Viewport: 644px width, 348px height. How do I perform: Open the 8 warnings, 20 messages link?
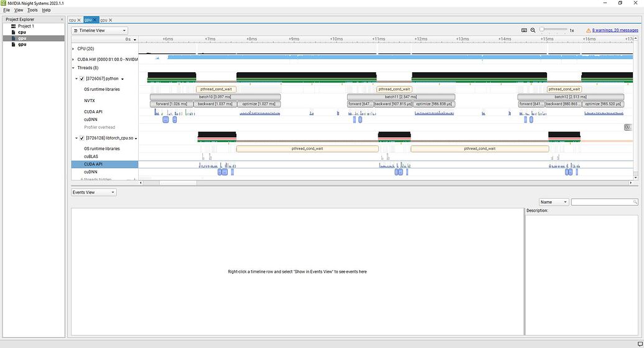pyautogui.click(x=615, y=31)
